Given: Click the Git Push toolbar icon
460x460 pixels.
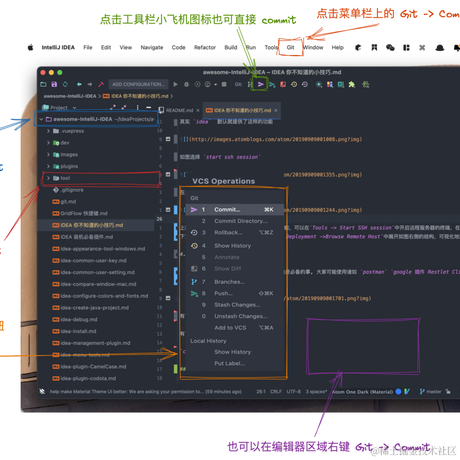Looking at the screenshot, I should click(x=272, y=84).
